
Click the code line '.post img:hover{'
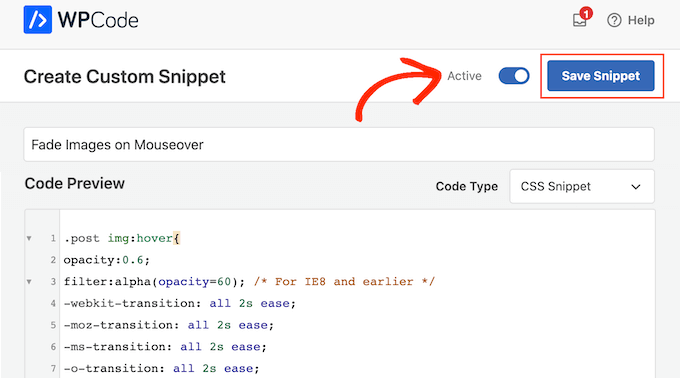click(122, 238)
